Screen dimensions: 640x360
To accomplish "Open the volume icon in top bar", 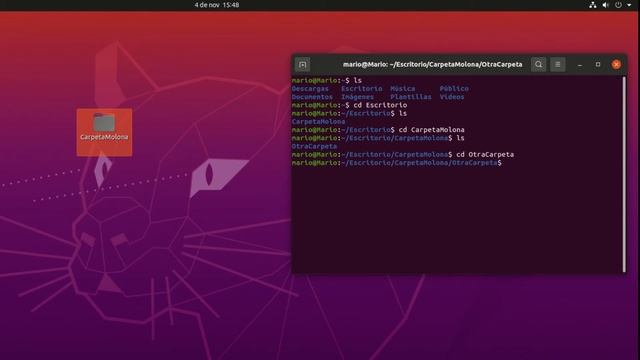I will pos(606,5).
